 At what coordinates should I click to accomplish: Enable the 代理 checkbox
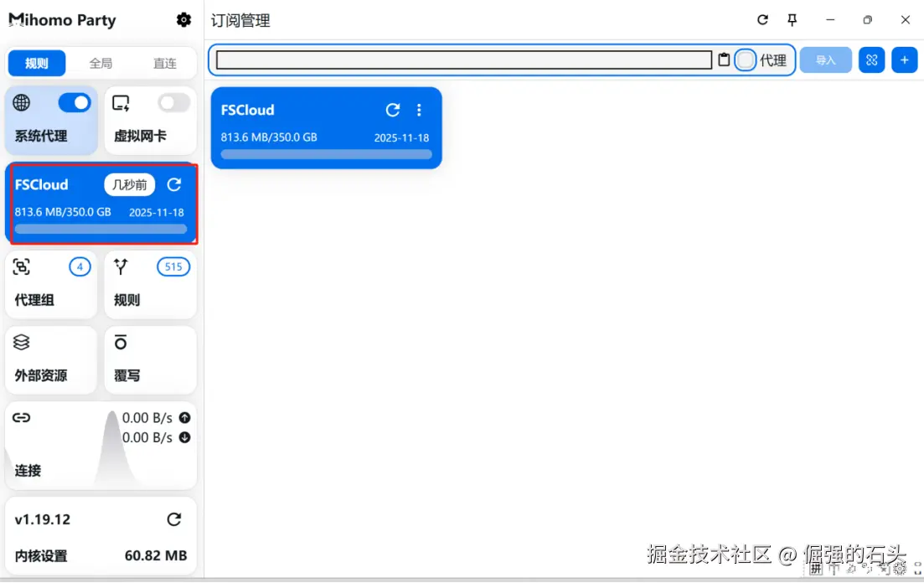pos(746,60)
